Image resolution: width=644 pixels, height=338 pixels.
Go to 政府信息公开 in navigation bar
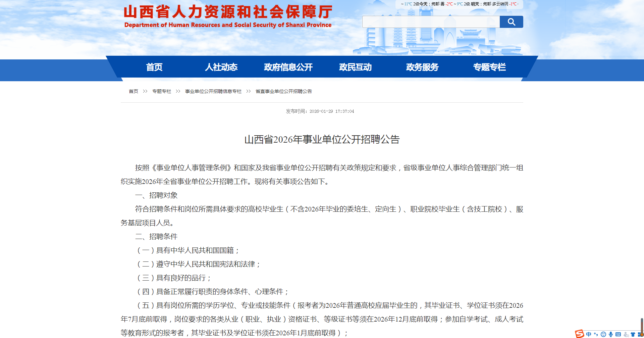(288, 67)
